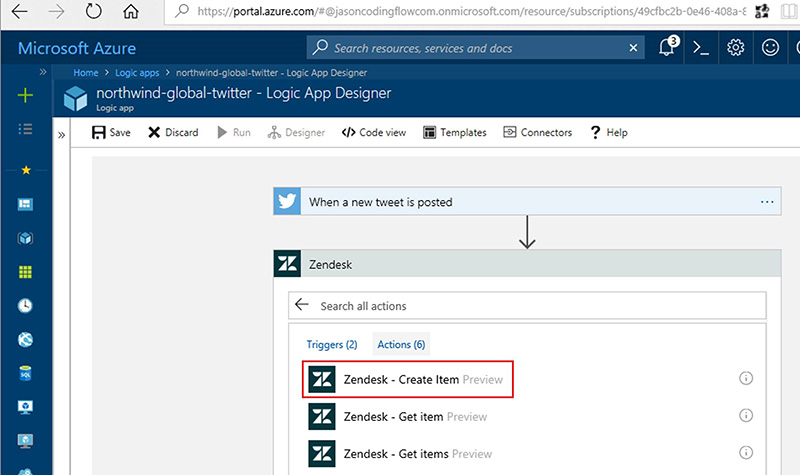Screen dimensions: 800x475
Task: Click info icon for Zendesk Create Item
Action: coord(745,379)
